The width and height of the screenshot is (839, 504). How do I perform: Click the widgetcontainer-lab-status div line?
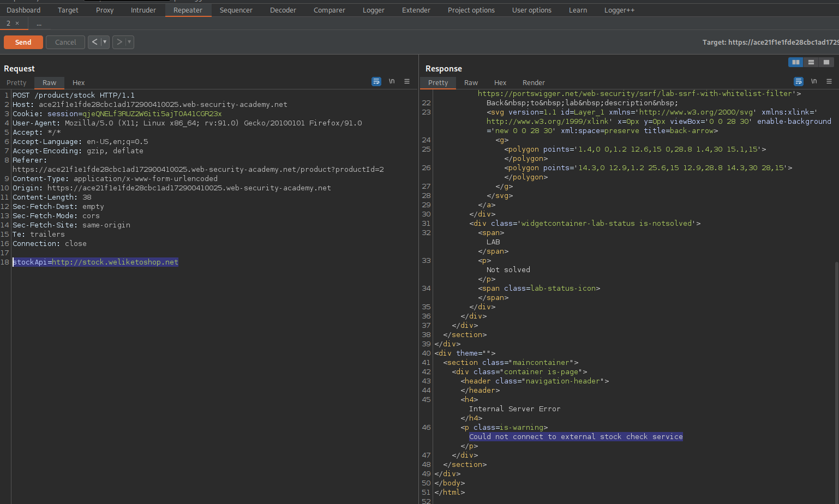[585, 224]
